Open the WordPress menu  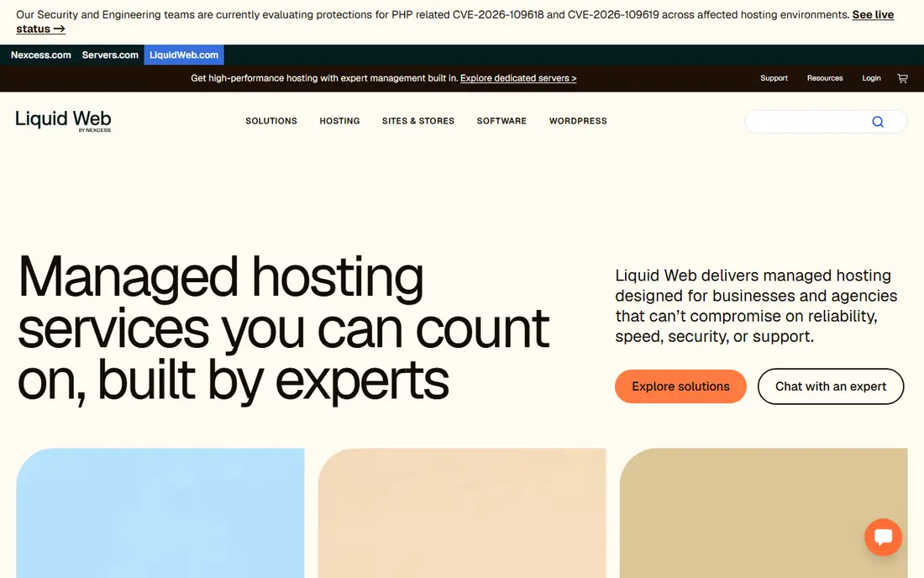click(578, 121)
